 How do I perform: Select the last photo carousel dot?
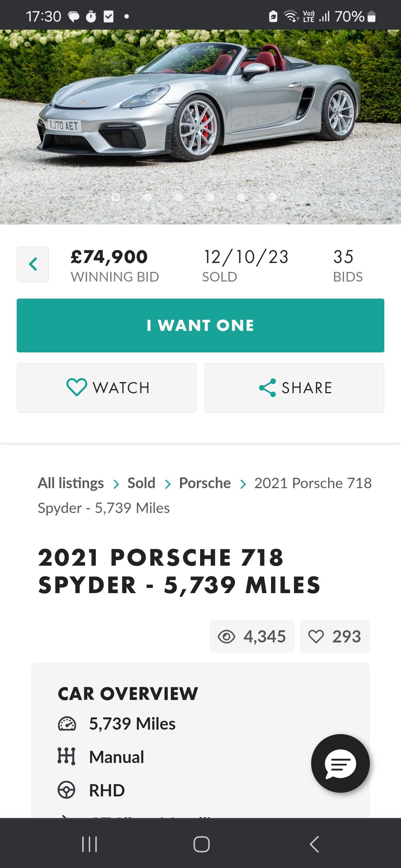(273, 197)
